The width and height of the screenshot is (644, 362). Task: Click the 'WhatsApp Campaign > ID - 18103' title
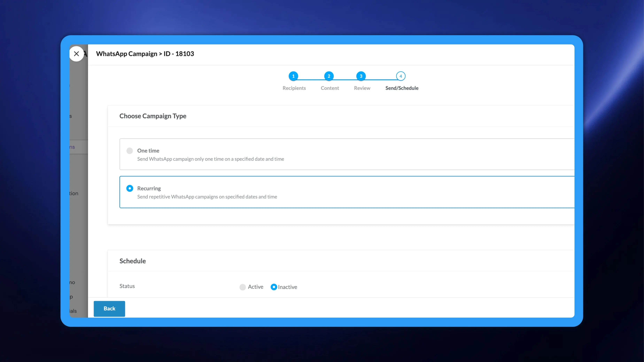145,54
